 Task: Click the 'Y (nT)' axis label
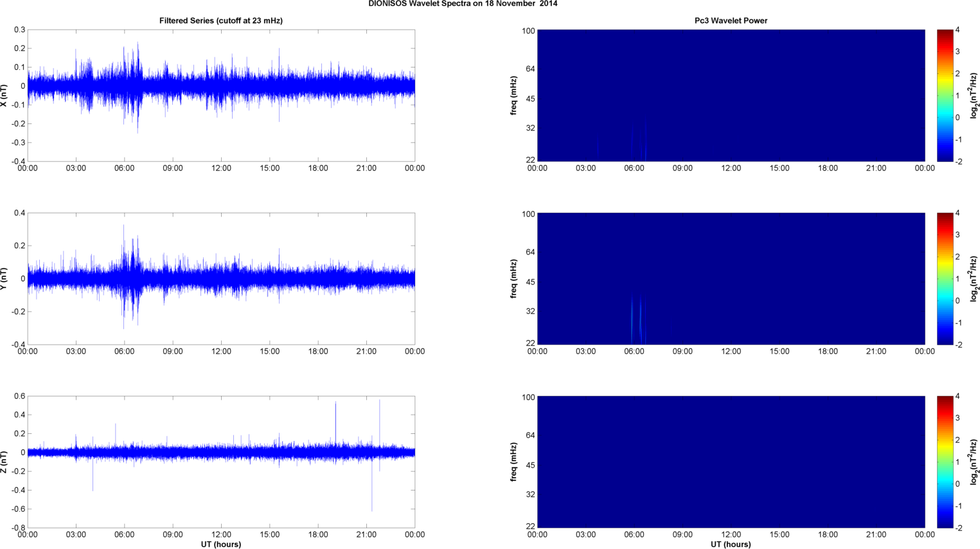[x=4, y=278]
